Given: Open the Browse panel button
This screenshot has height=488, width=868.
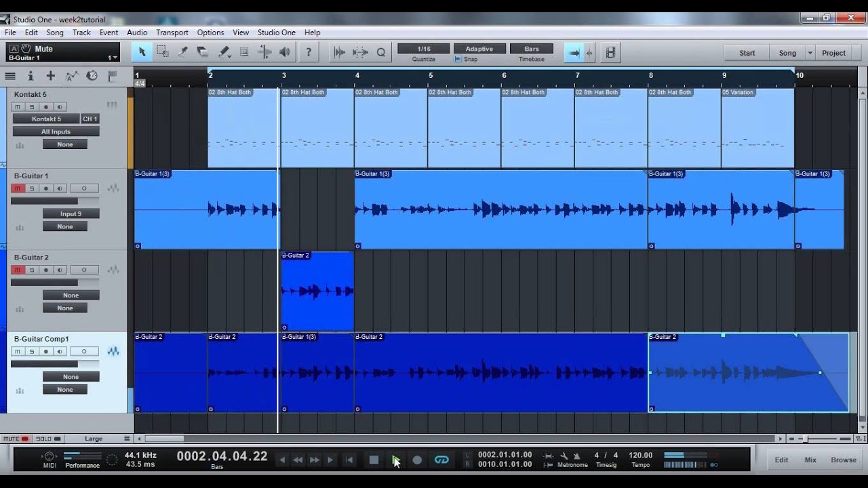Looking at the screenshot, I should (x=844, y=460).
